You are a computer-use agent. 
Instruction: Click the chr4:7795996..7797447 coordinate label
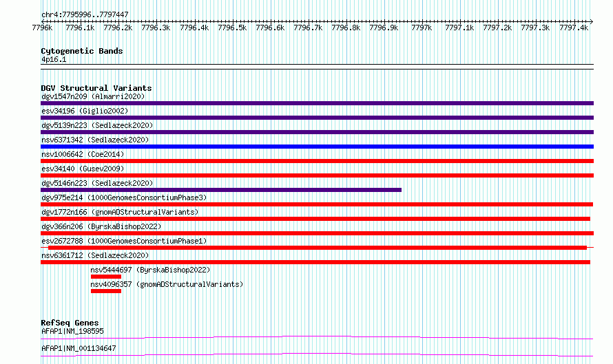85,14
